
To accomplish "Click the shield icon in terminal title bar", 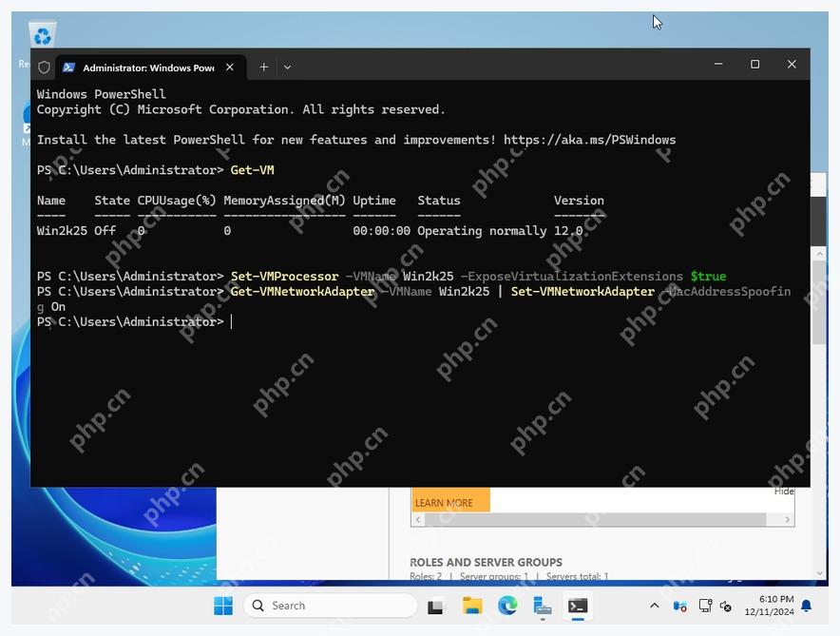I will (x=44, y=67).
